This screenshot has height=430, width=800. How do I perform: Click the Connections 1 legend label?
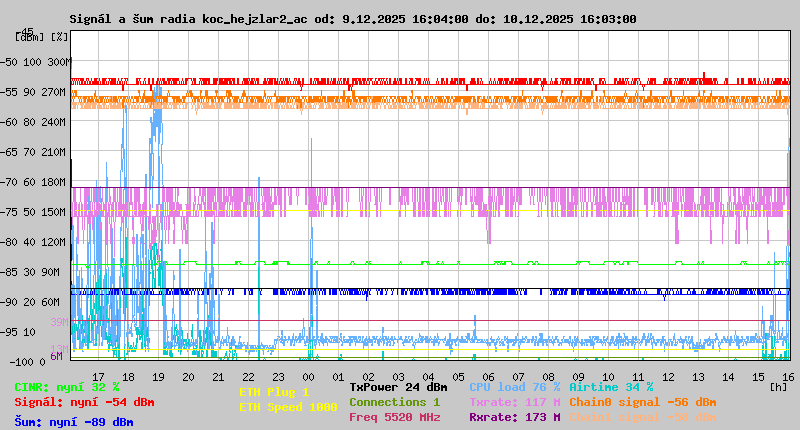394,402
